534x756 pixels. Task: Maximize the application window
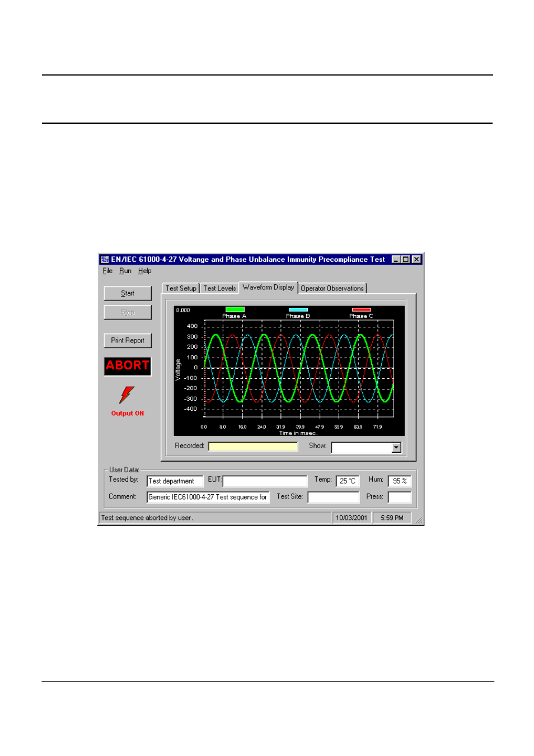(406, 260)
